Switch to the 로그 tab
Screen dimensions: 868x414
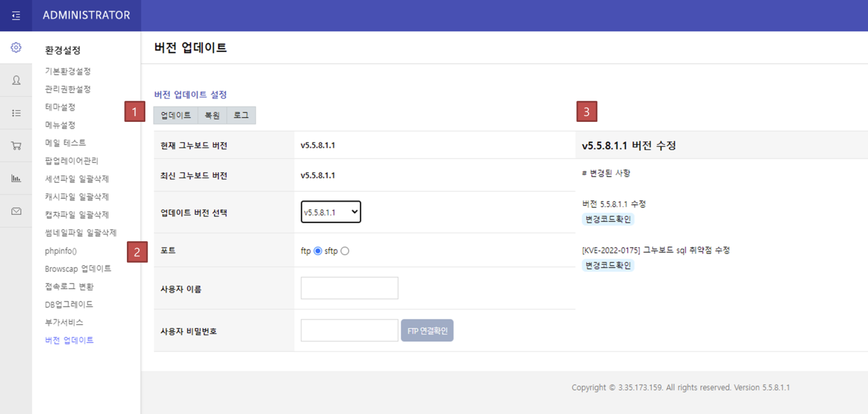click(241, 115)
